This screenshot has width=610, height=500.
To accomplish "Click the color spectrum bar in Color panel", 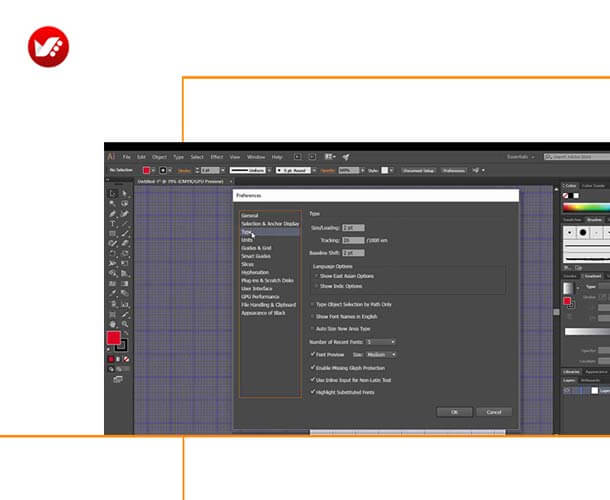I will [x=586, y=208].
